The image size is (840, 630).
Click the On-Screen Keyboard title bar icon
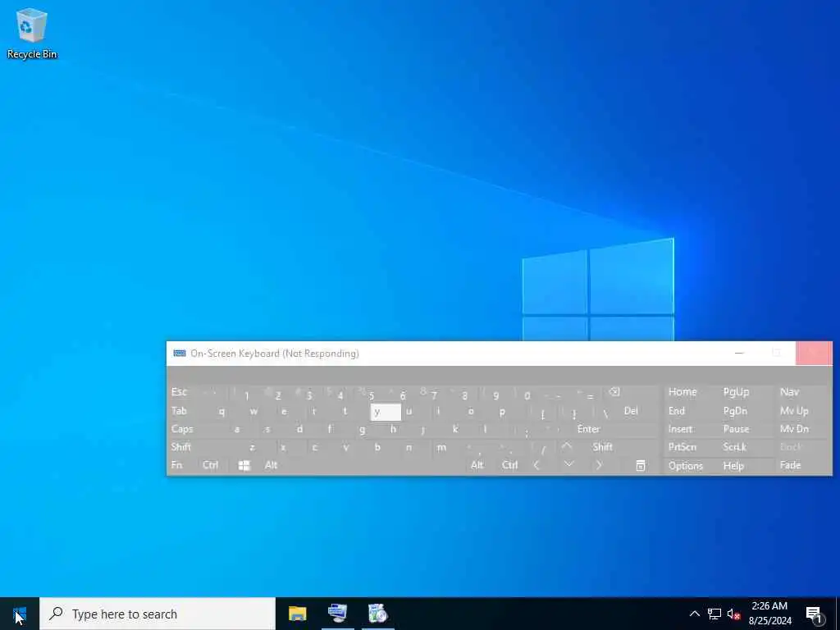coord(180,353)
